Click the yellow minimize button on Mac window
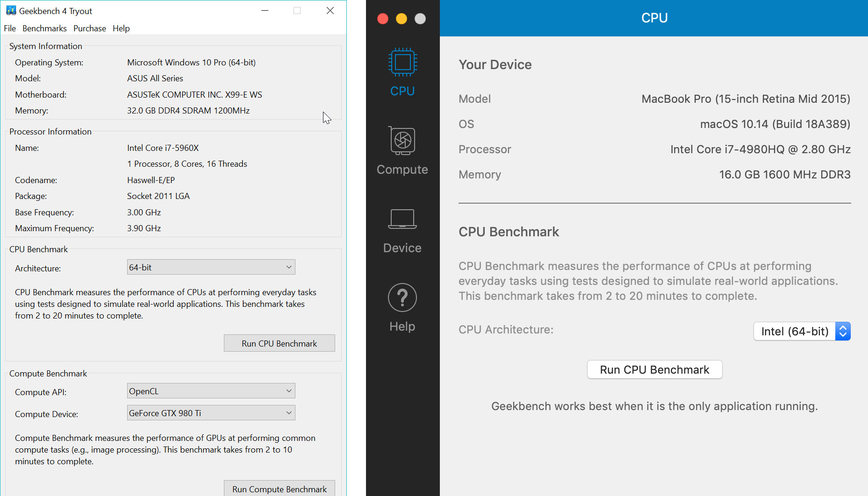This screenshot has width=868, height=496. [402, 19]
